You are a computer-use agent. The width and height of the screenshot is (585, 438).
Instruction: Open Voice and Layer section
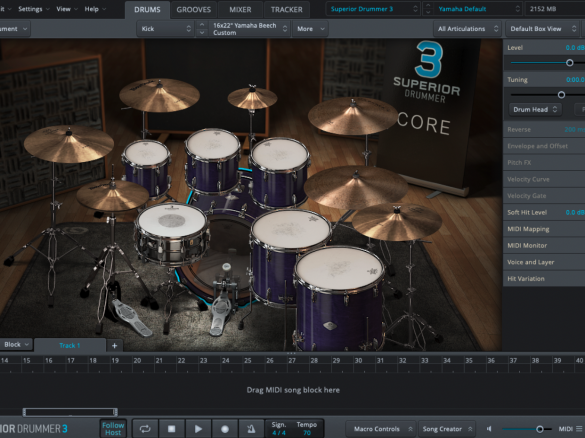tap(544, 262)
